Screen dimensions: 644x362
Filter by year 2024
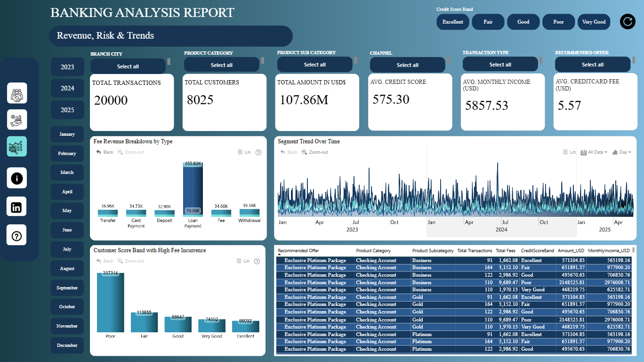67,88
